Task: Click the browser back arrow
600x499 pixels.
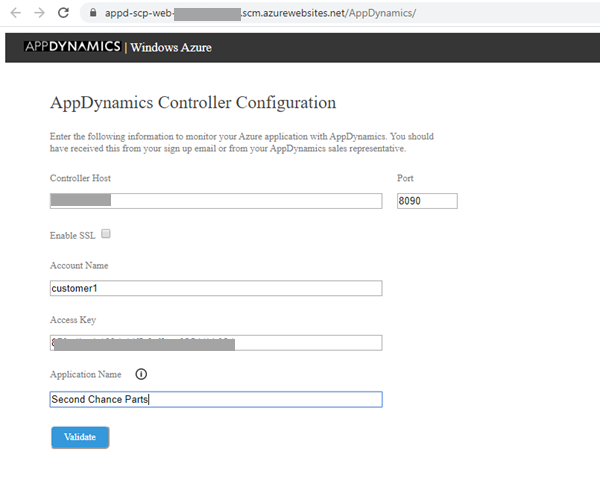Action: [x=13, y=13]
